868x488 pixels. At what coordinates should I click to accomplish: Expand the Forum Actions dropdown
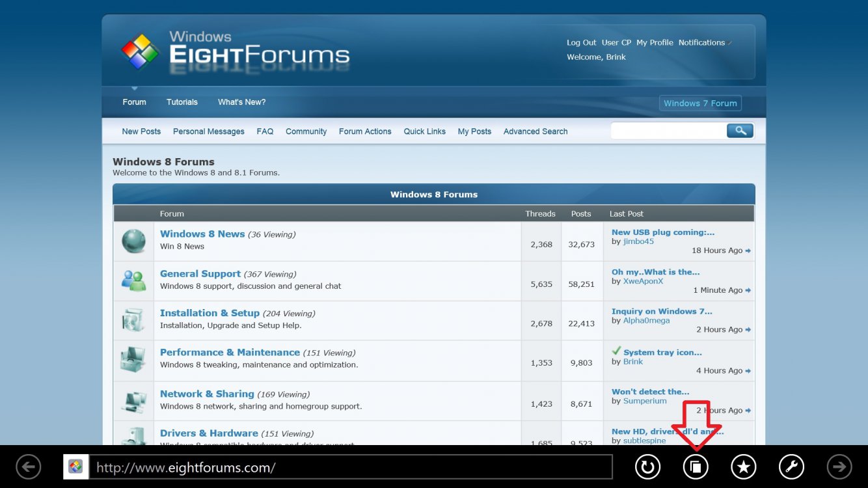tap(365, 131)
